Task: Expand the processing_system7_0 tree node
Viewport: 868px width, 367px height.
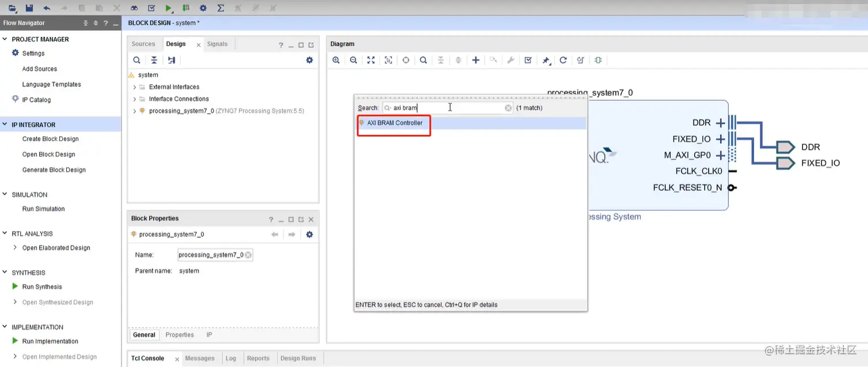Action: tap(135, 111)
